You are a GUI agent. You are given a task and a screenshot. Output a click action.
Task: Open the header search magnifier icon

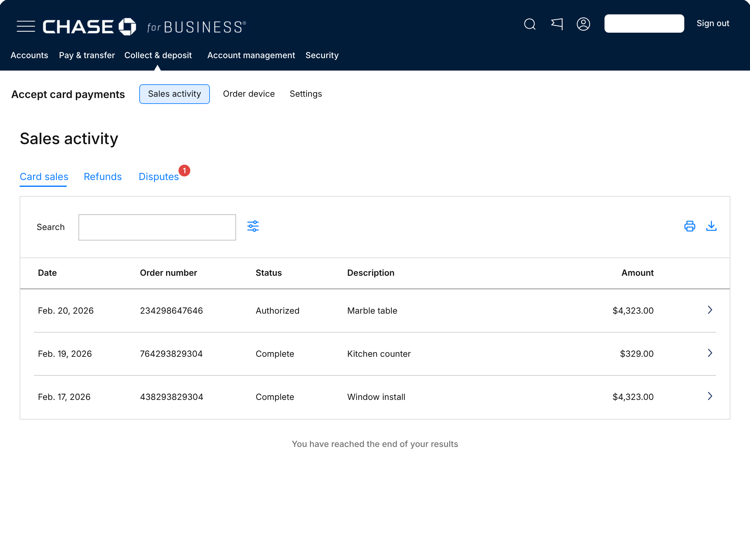[x=530, y=24]
